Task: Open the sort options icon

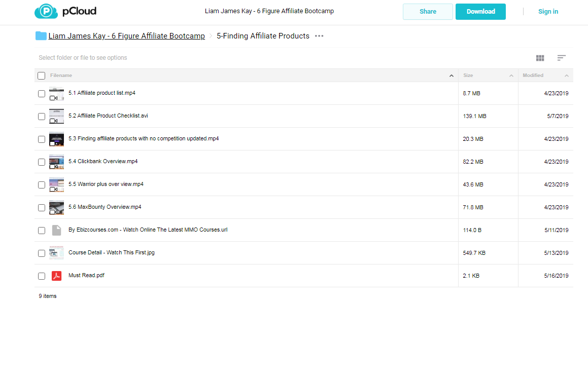Action: point(562,58)
